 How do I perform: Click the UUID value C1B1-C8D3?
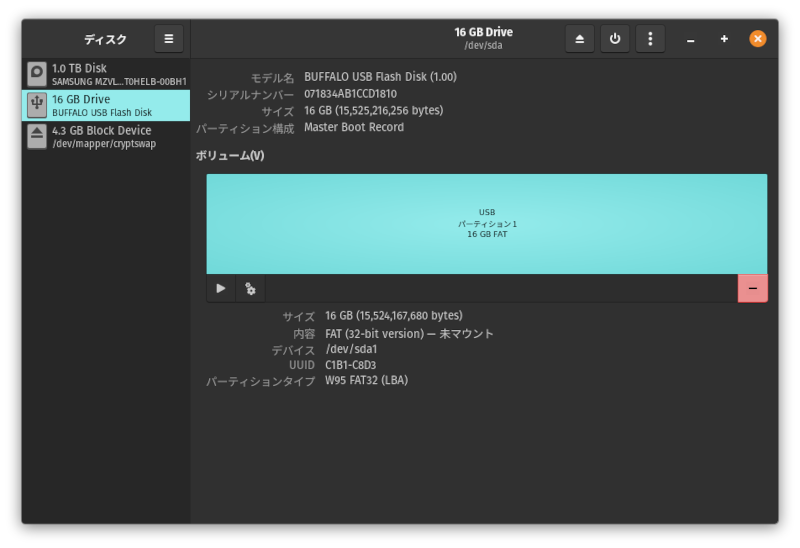click(x=351, y=365)
